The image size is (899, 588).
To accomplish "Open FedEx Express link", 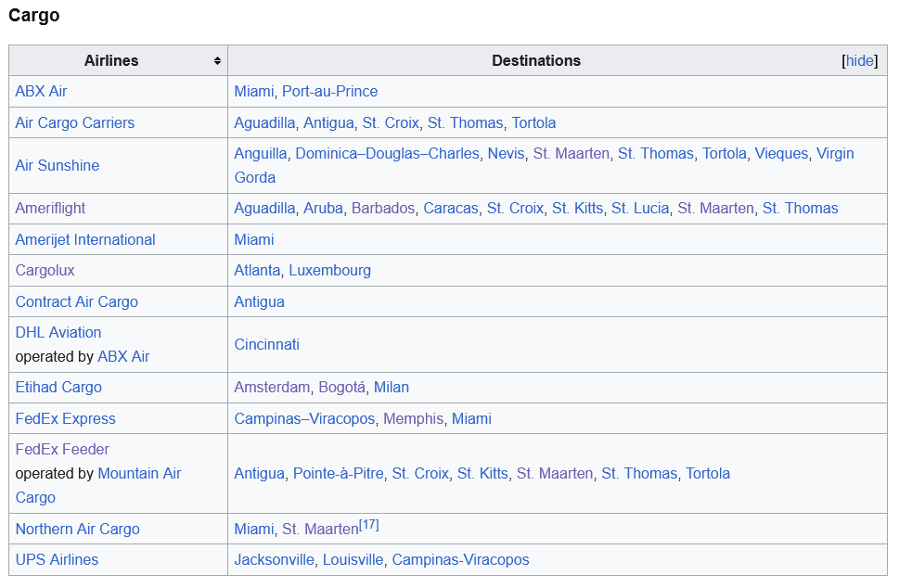I will coord(65,419).
